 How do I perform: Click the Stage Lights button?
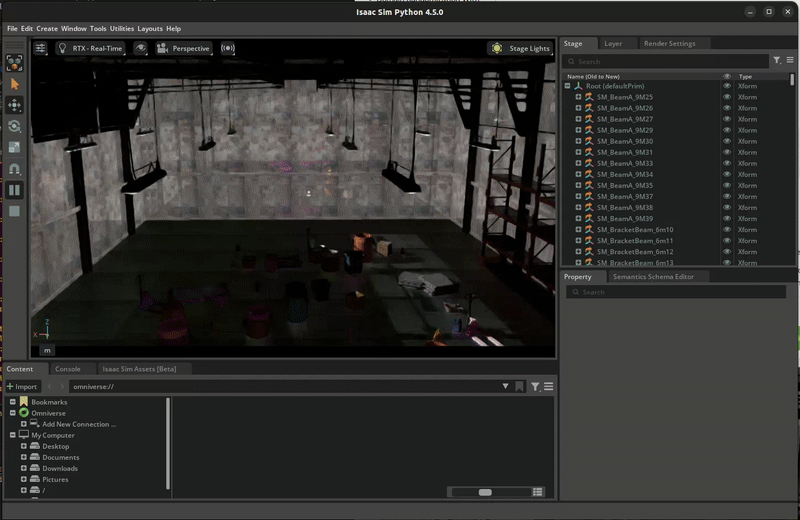520,48
